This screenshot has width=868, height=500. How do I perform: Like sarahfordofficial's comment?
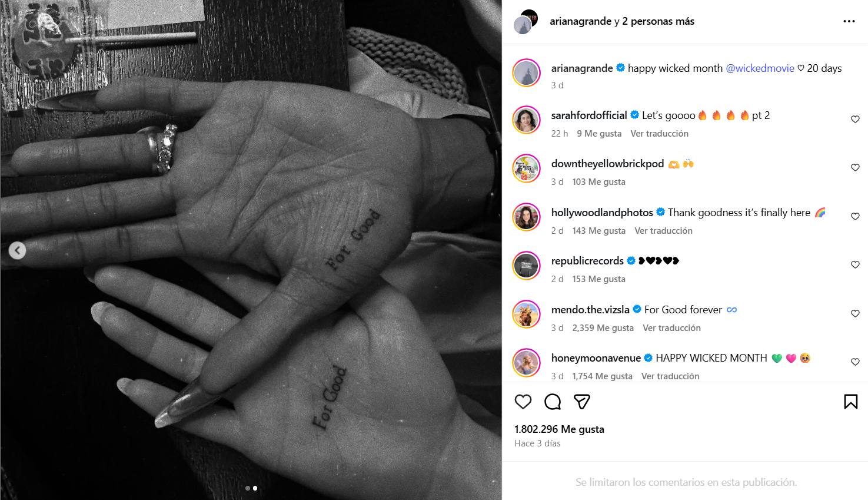[x=855, y=120]
